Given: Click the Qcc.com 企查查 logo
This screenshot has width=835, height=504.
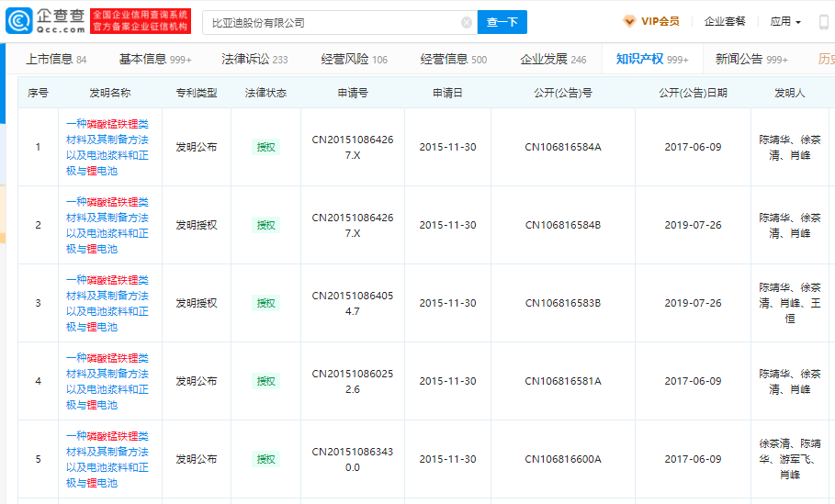Looking at the screenshot, I should [x=46, y=22].
